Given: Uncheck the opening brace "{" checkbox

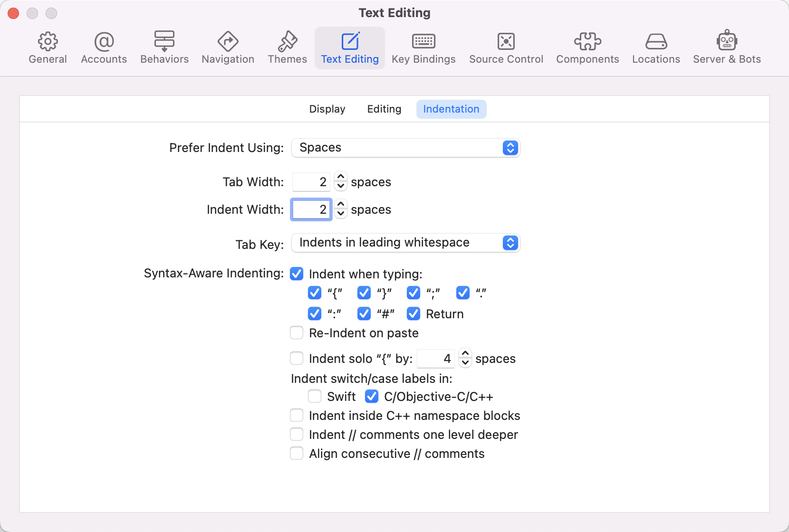Looking at the screenshot, I should 315,293.
